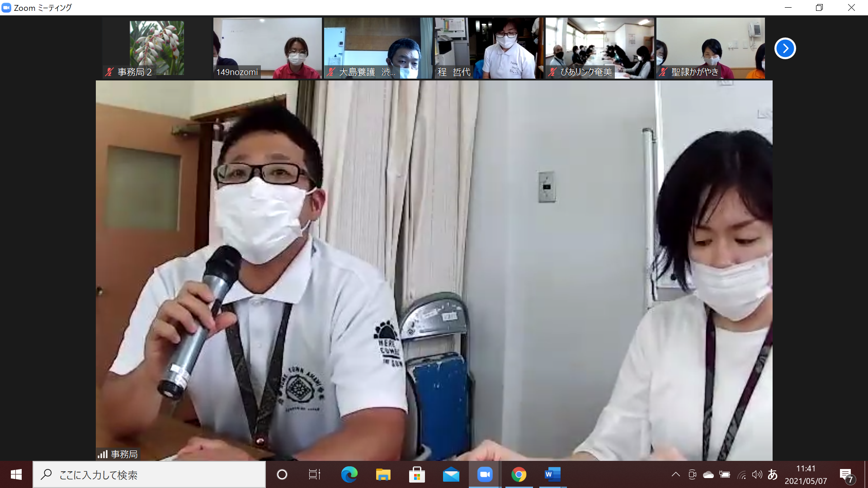Viewport: 868px width, 488px height.
Task: Click muted mic icon on 大島養護
Action: click(x=331, y=72)
